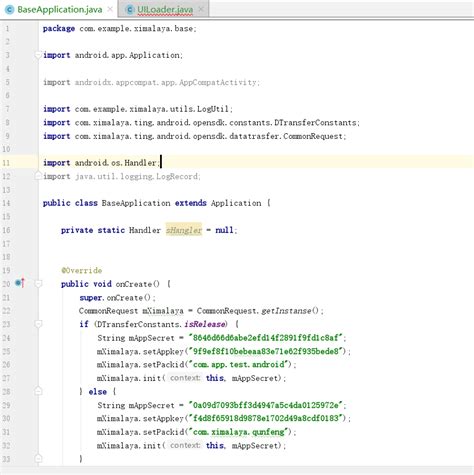The image size is (474, 475).
Task: Click the app secret string starting with 8646d66
Action: 266,338
